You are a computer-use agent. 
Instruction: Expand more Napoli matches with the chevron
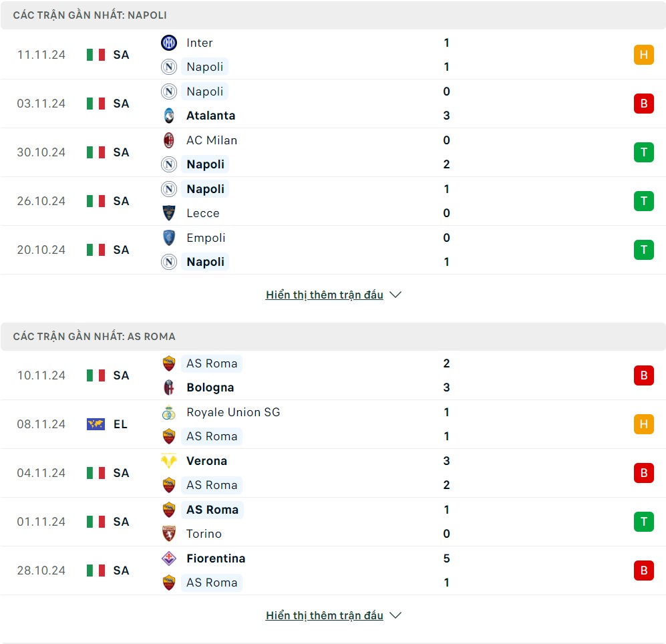[395, 295]
